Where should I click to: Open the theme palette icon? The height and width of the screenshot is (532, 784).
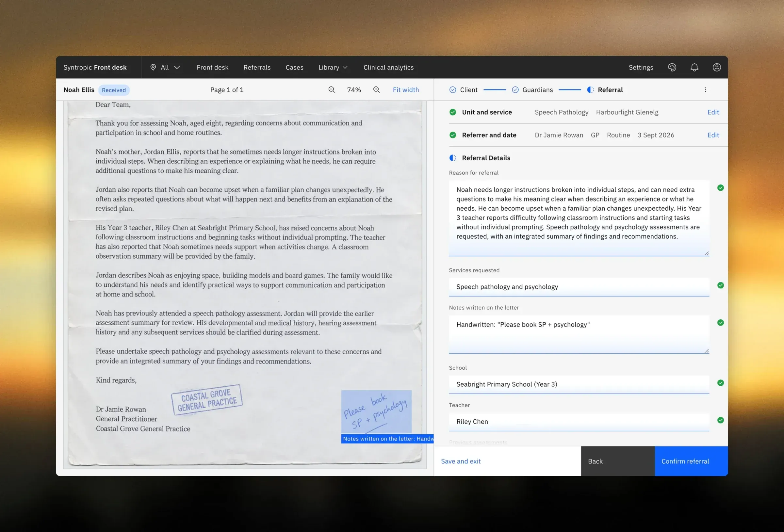tap(672, 68)
